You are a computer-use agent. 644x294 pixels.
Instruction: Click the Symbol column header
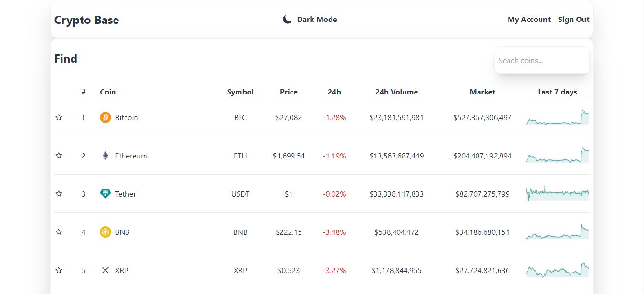(240, 92)
